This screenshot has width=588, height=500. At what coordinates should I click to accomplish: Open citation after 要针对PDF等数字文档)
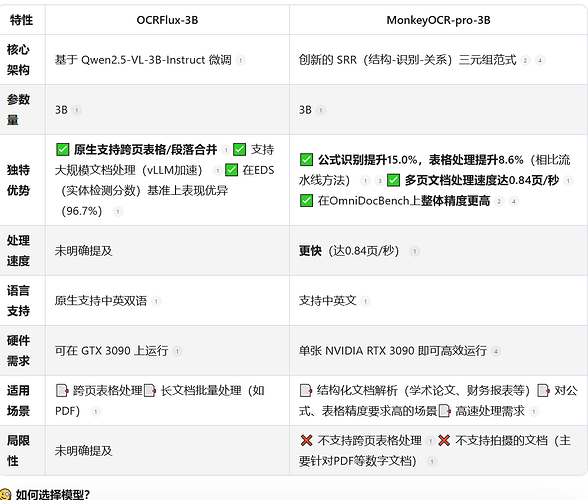pos(432,461)
